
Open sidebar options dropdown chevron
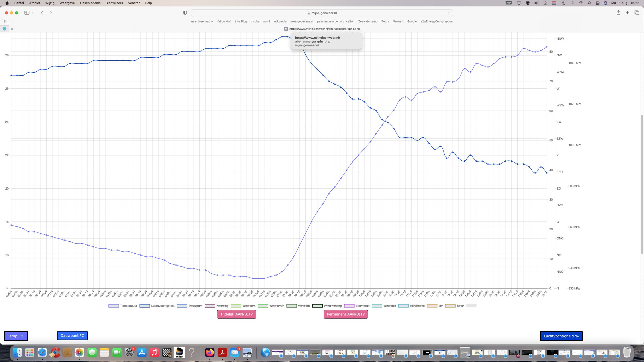[x=34, y=13]
